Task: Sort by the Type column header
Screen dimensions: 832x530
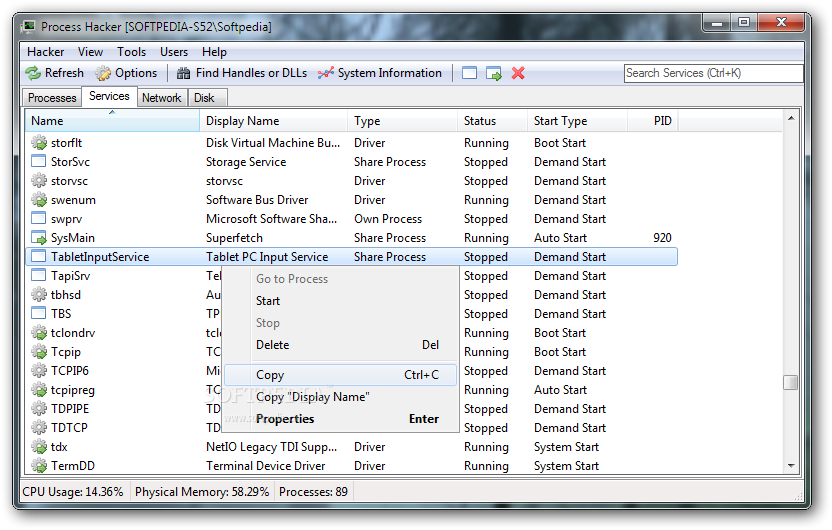Action: click(x=403, y=121)
